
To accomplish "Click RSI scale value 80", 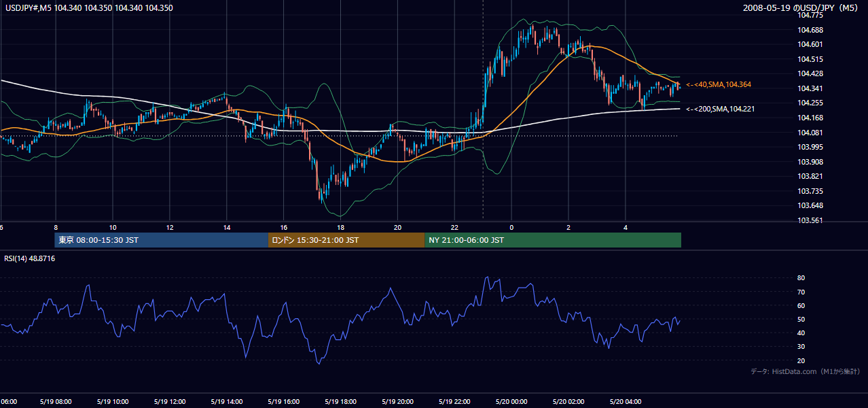I will pos(801,278).
